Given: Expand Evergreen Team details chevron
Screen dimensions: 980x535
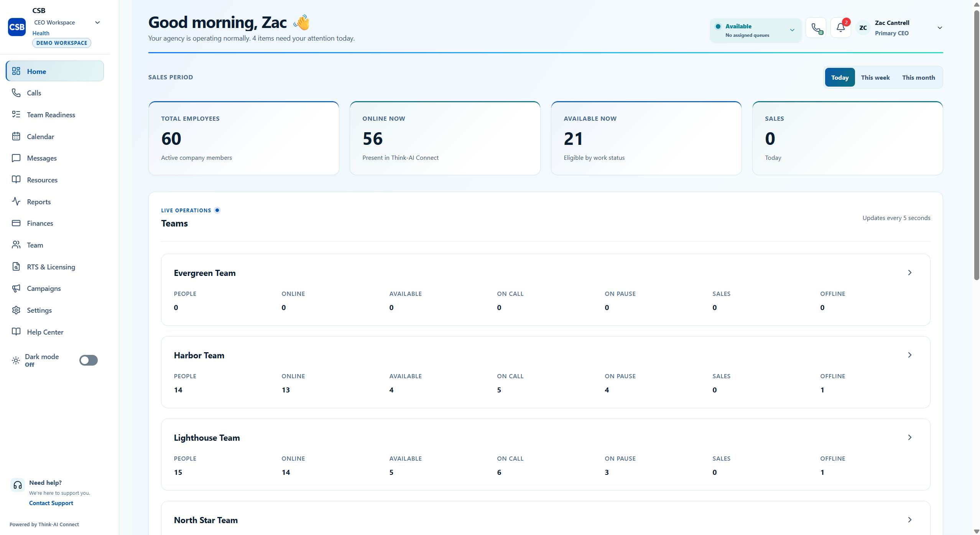Looking at the screenshot, I should [x=910, y=272].
